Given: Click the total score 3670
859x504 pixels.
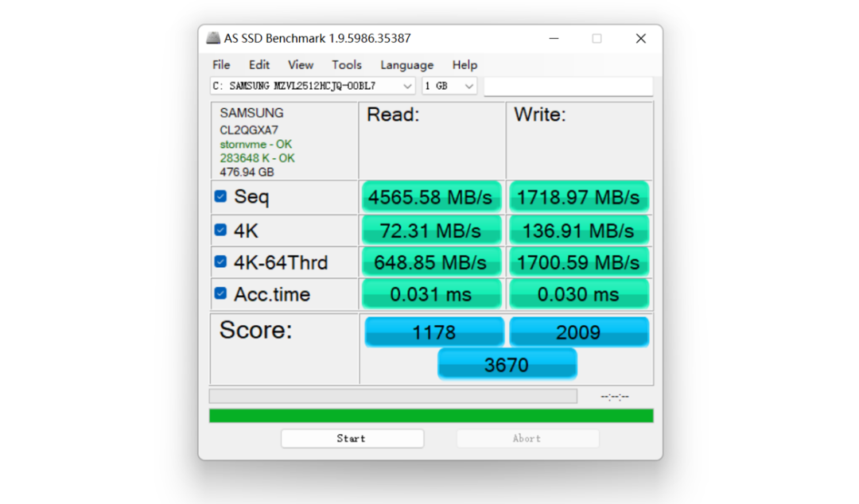Looking at the screenshot, I should pos(507,364).
